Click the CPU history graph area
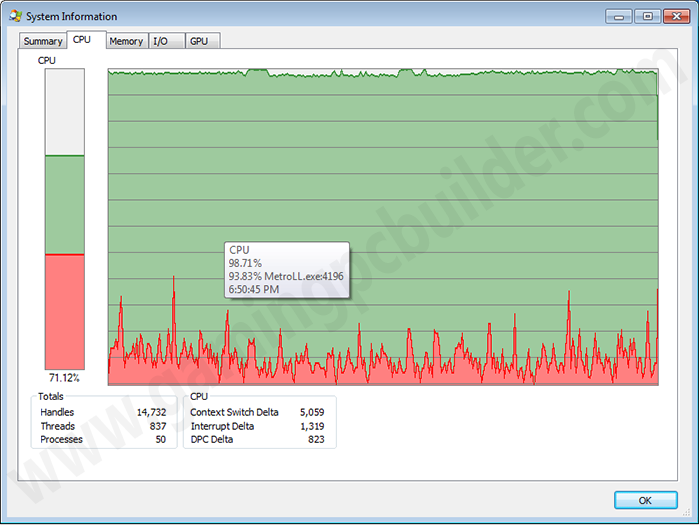 [x=383, y=227]
